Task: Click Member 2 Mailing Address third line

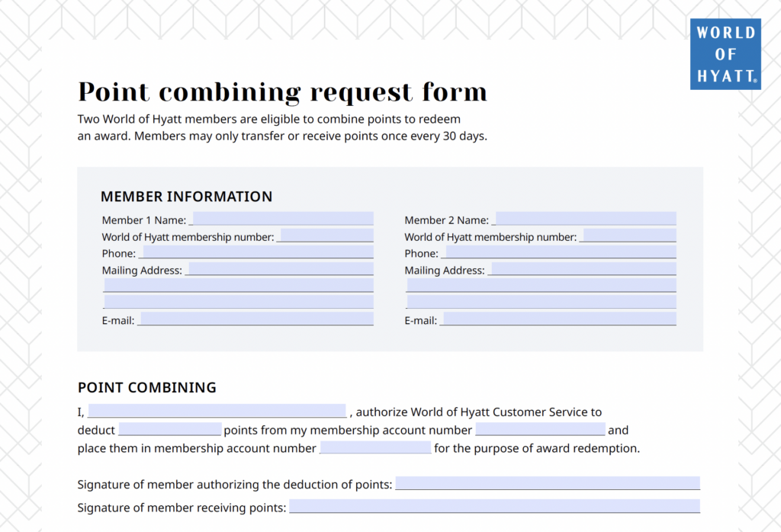Action: pos(542,302)
